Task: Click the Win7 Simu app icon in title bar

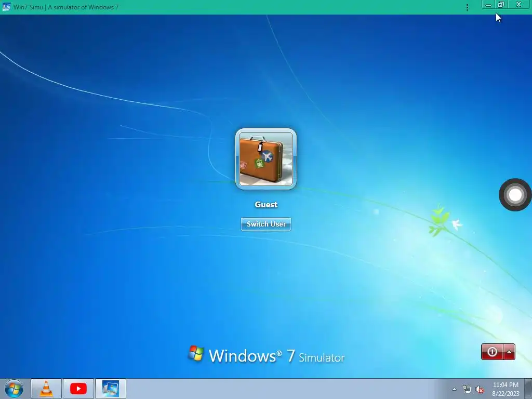Action: pos(6,6)
